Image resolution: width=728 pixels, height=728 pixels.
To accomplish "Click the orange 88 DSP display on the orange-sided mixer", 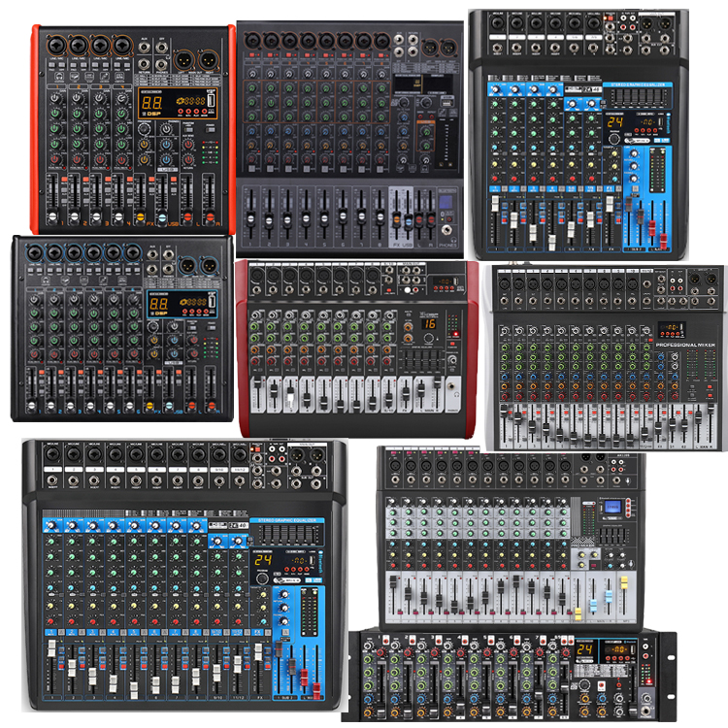I will (178, 103).
